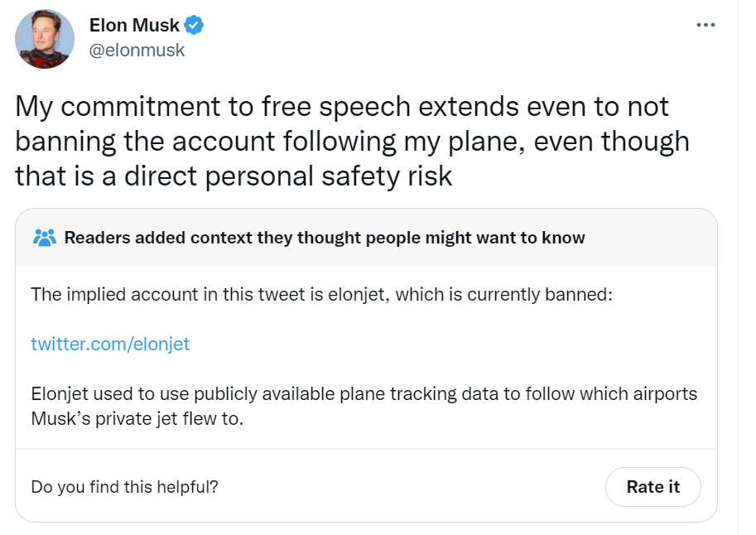Click the line "Musk's private jet flew to."
Viewport: 756px width, 535px height.
pos(137,418)
